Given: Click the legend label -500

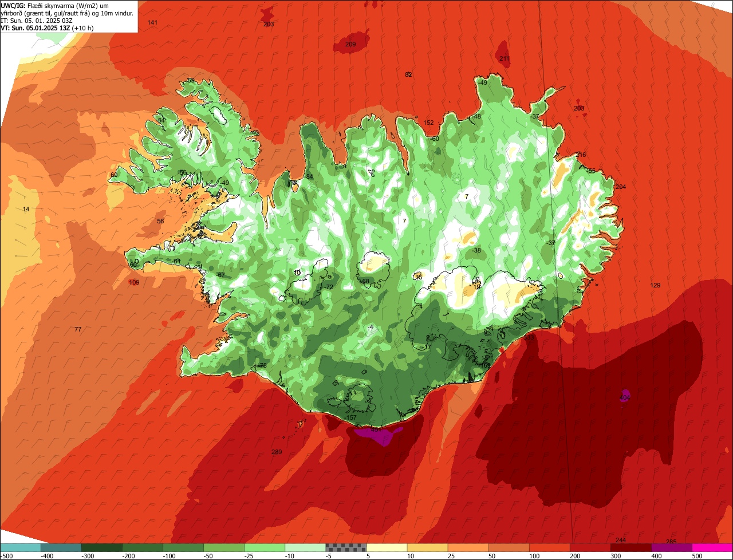Looking at the screenshot, I should click(x=6, y=556).
